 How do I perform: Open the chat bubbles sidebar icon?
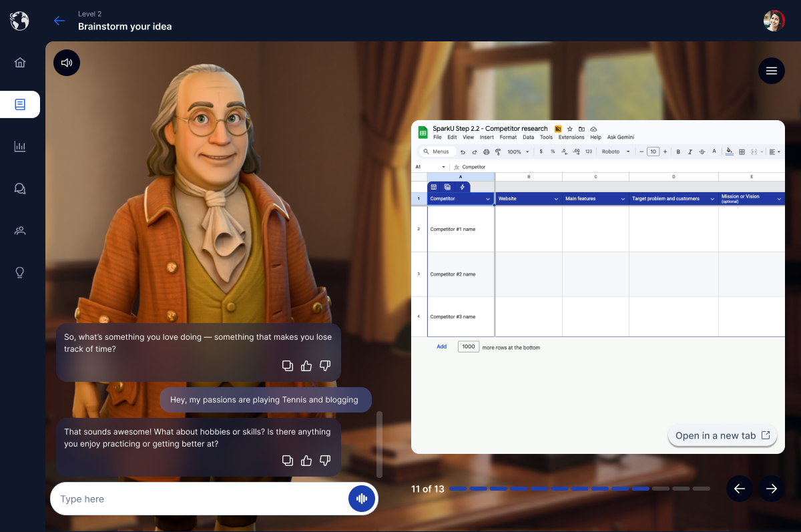coord(20,188)
